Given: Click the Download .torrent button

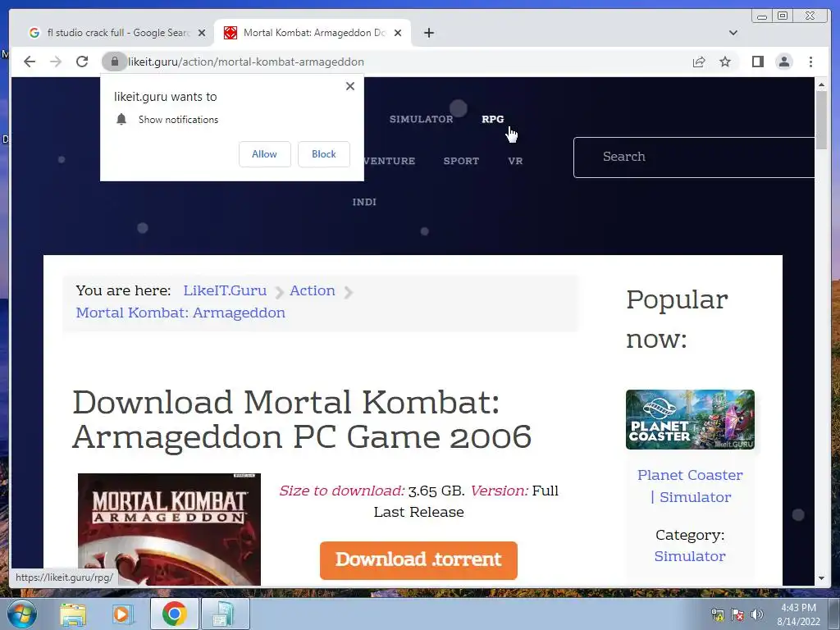Looking at the screenshot, I should [x=418, y=560].
